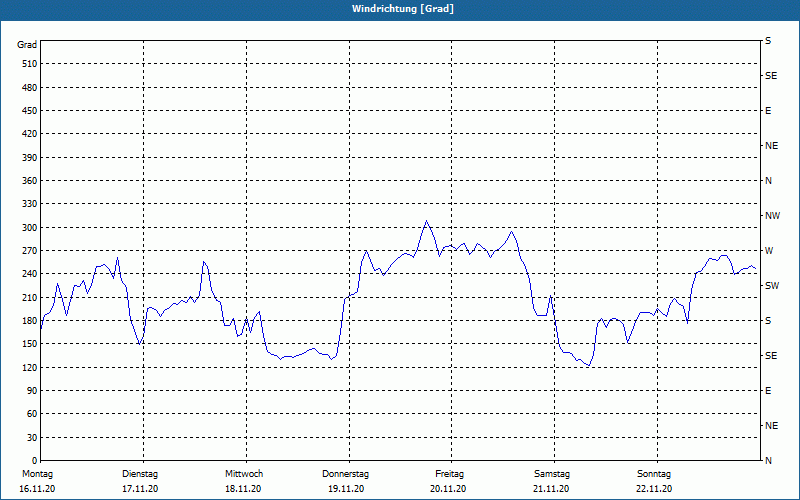
Task: Select the date 18.11.20
Action: 243,489
